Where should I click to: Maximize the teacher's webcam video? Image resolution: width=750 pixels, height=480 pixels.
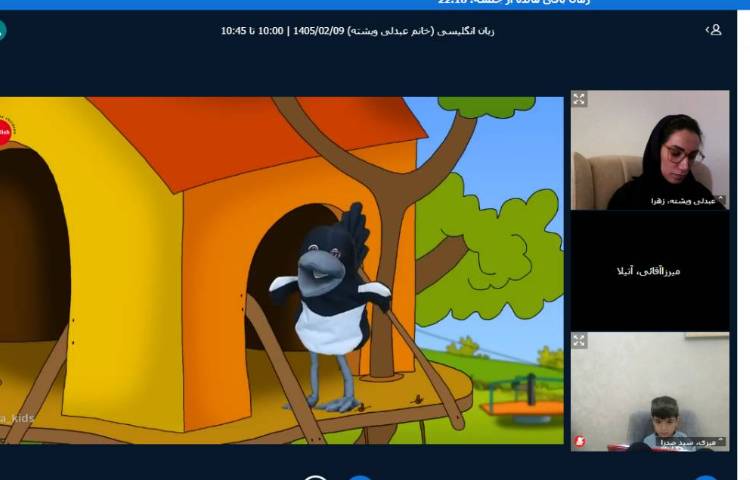coord(579,99)
